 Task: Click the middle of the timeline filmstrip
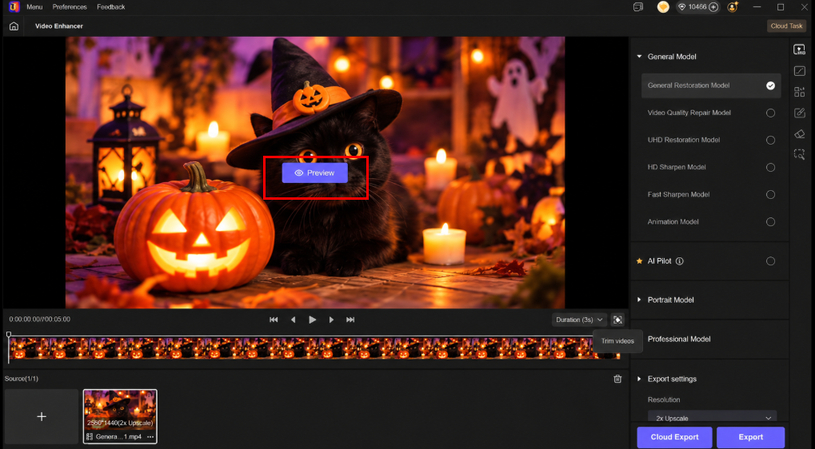[x=314, y=348]
